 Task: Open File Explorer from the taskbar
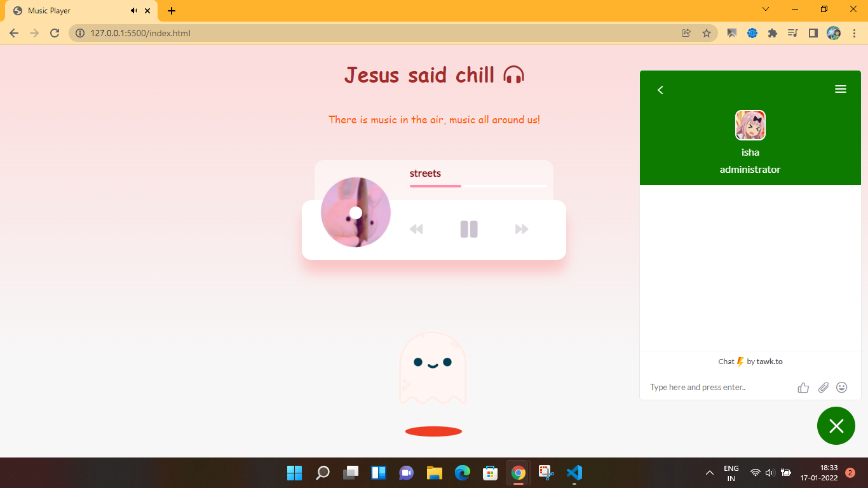pyautogui.click(x=435, y=473)
